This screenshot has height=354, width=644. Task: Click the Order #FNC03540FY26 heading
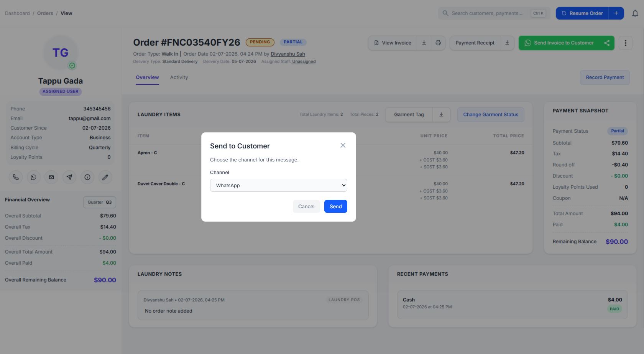pos(187,42)
